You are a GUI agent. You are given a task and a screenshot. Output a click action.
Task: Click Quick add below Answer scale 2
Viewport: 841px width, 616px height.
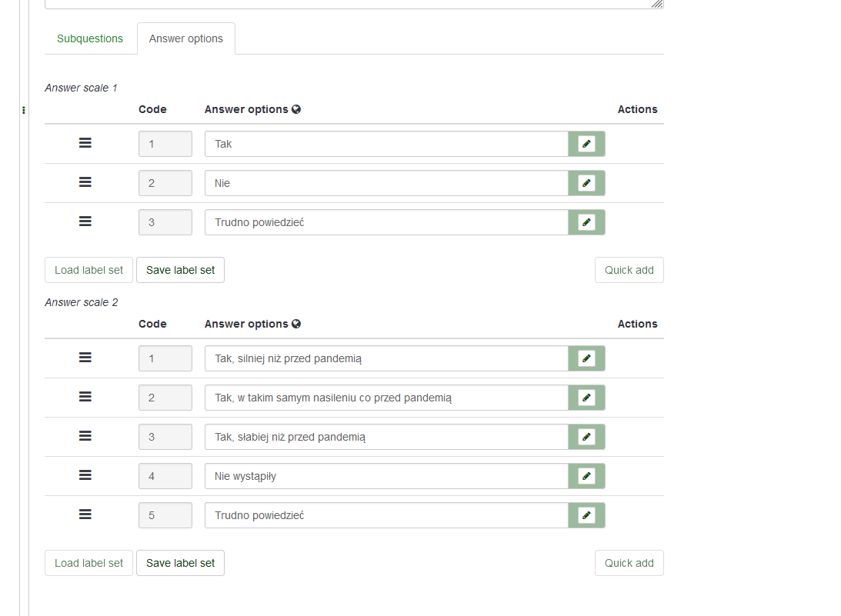pyautogui.click(x=629, y=563)
